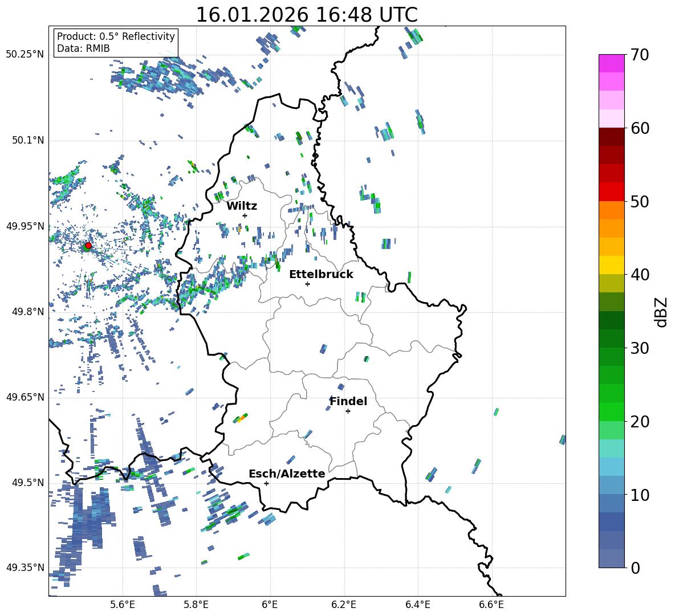Click the timestamp title 16.01.2026 16:48 UTC
This screenshot has height=616, width=675.
click(x=307, y=15)
